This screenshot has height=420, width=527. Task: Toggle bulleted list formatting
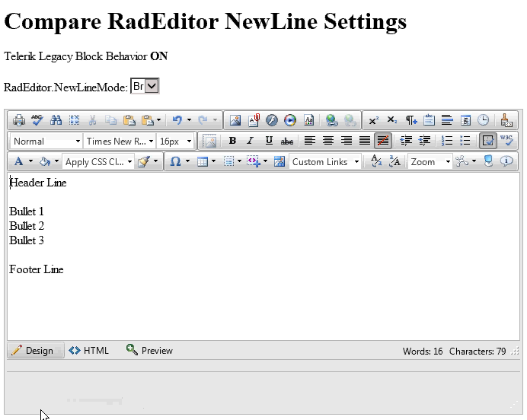(x=465, y=141)
